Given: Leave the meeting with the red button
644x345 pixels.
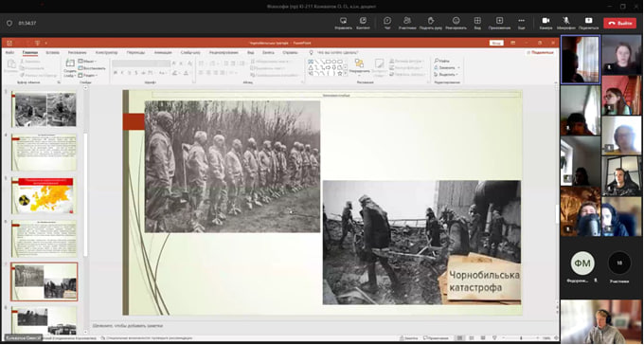Looking at the screenshot, I should coord(619,24).
